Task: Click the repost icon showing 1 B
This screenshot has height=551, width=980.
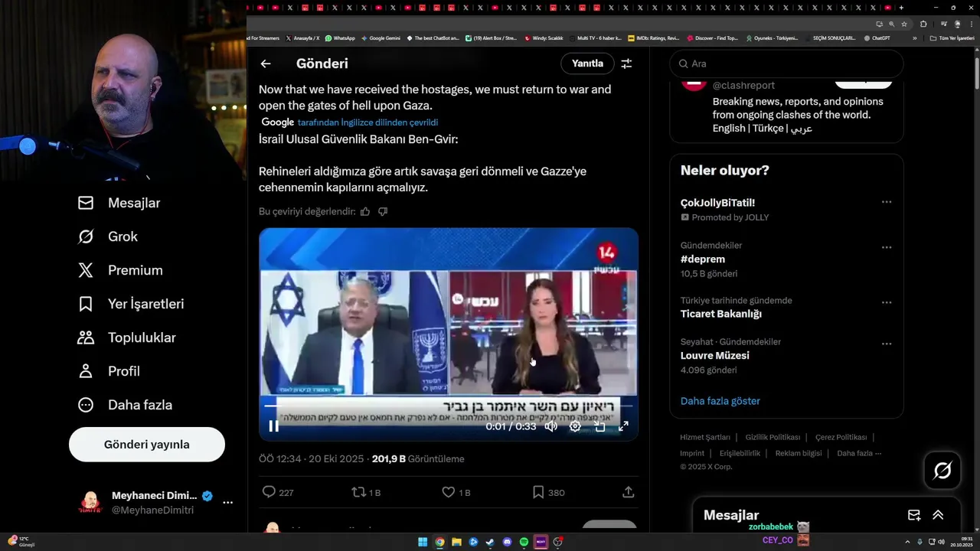Action: (x=366, y=492)
